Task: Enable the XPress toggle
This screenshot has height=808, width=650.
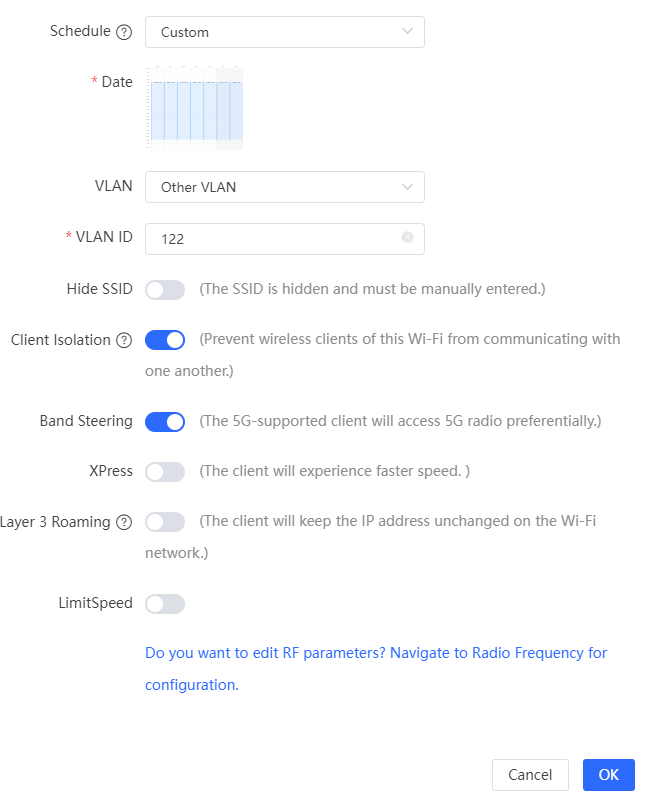Action: pyautogui.click(x=165, y=472)
